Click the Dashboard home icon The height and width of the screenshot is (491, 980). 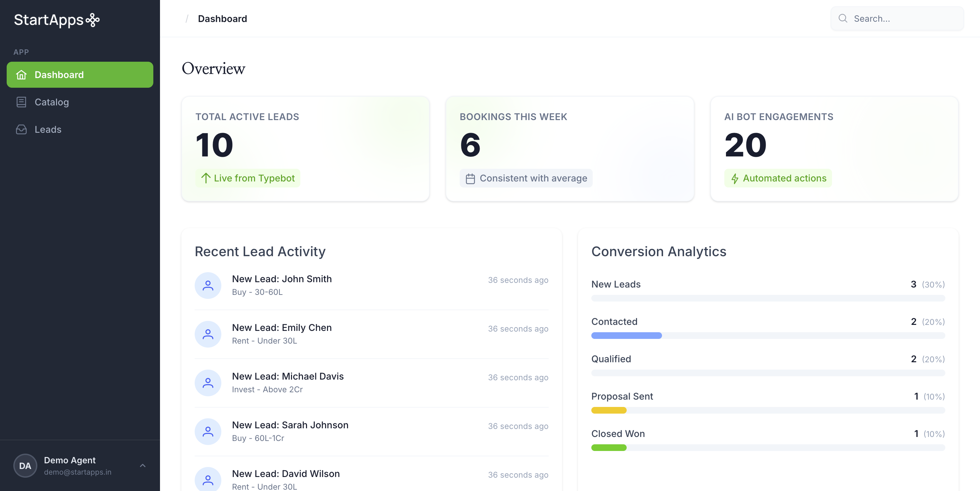pos(21,75)
